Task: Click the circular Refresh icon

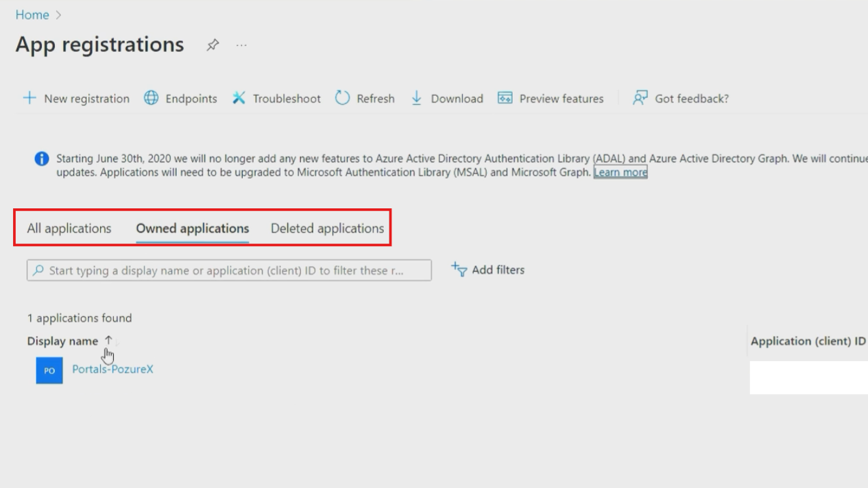Action: click(342, 98)
